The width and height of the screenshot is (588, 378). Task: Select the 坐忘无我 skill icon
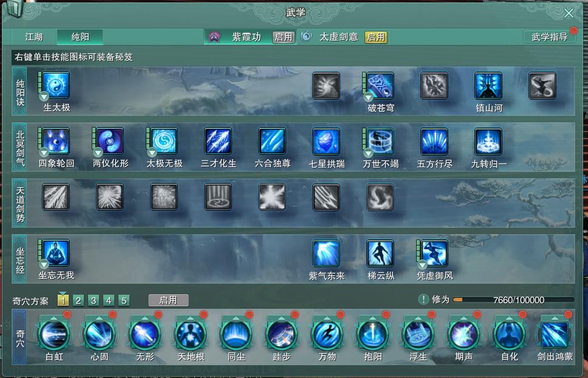56,253
